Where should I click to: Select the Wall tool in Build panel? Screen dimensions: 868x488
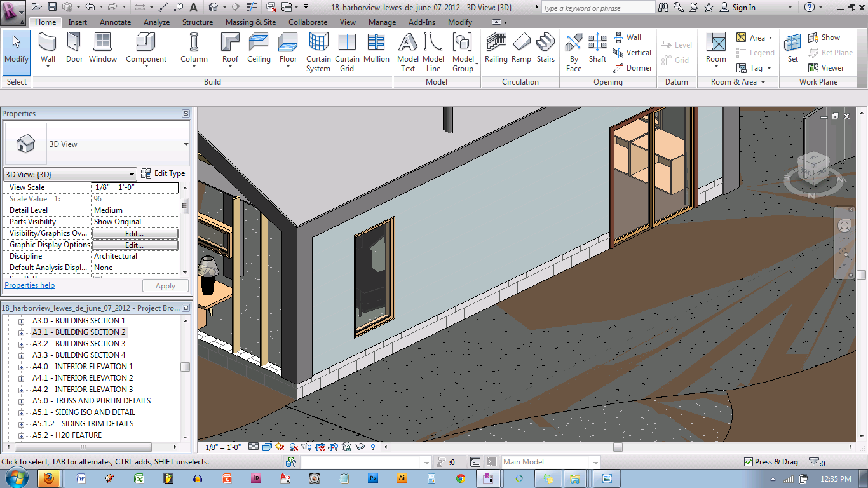click(x=48, y=48)
